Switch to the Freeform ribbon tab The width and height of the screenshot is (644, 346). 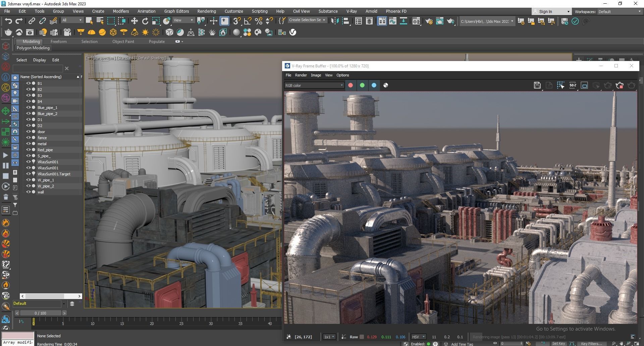[x=59, y=42]
